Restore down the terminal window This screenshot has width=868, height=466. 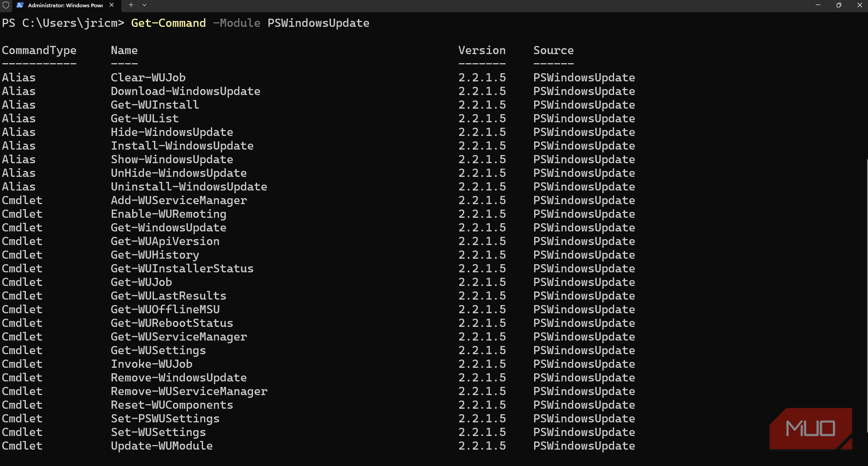pyautogui.click(x=838, y=5)
